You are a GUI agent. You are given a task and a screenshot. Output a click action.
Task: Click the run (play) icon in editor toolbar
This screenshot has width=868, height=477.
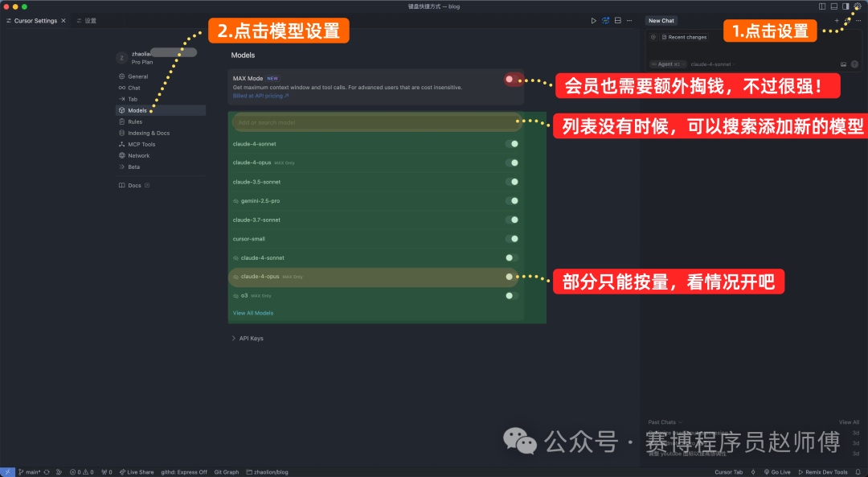click(593, 20)
